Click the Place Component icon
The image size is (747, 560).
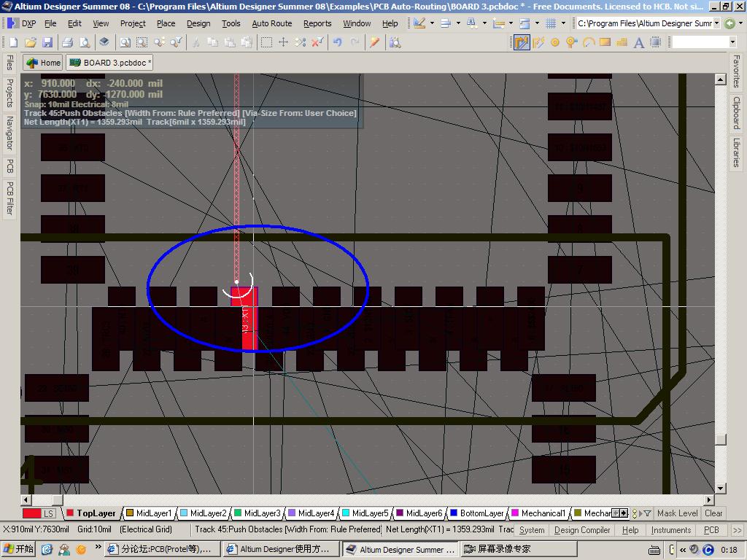coord(655,42)
